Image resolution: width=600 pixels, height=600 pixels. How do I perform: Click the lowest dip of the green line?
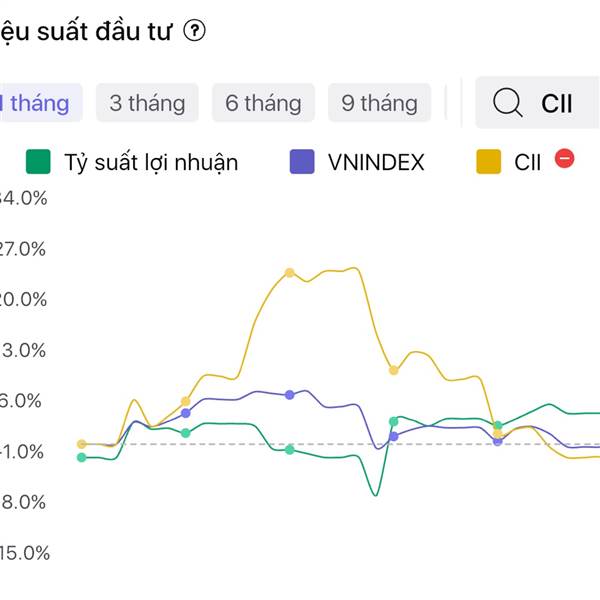point(375,494)
